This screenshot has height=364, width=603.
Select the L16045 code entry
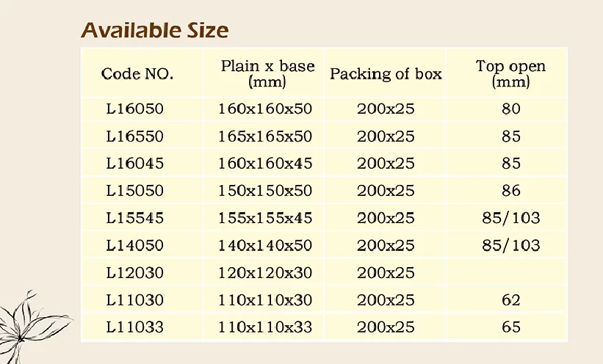[x=134, y=164]
